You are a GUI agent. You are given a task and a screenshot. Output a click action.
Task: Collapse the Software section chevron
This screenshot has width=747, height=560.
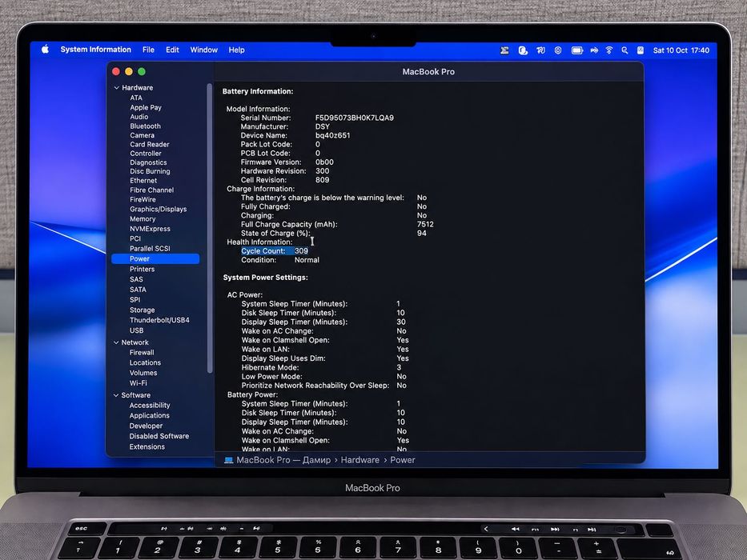pyautogui.click(x=116, y=395)
